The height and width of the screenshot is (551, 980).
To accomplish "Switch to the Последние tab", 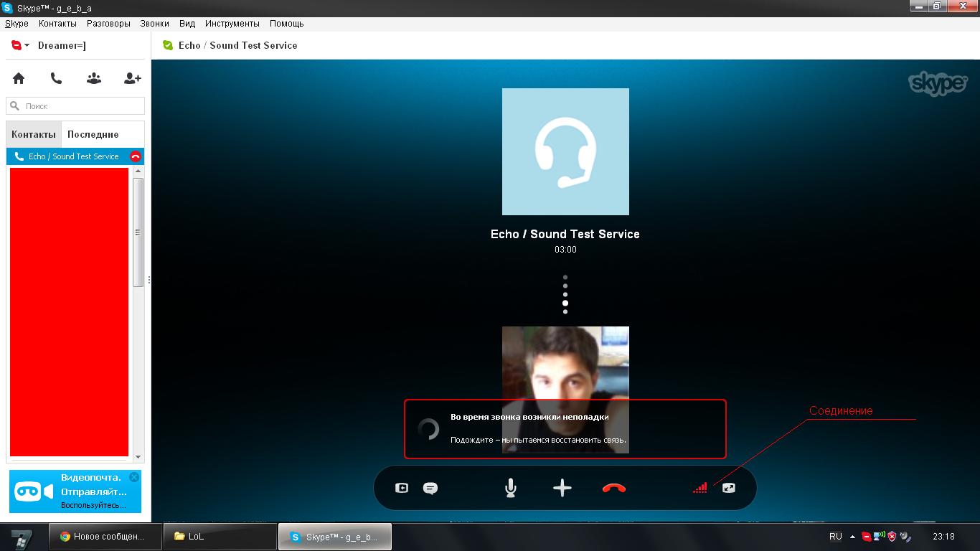I will pos(93,134).
